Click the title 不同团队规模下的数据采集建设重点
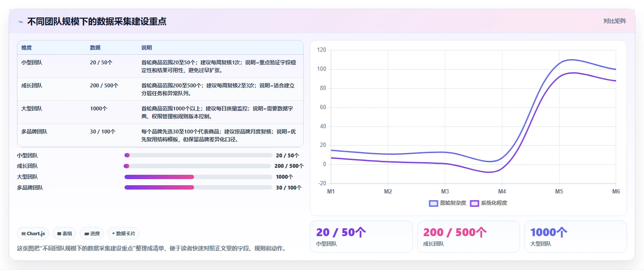Viewport: 644px width, 270px height. click(97, 21)
